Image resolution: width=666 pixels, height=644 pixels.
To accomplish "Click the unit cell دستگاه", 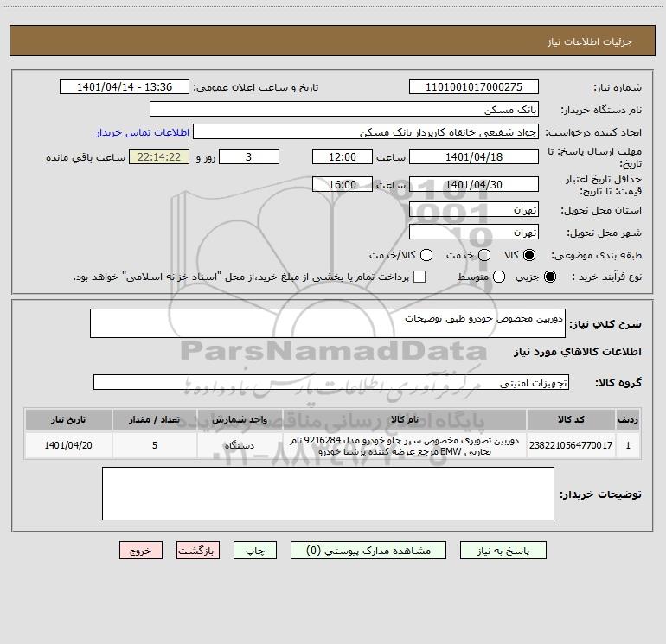I will pos(240,445).
